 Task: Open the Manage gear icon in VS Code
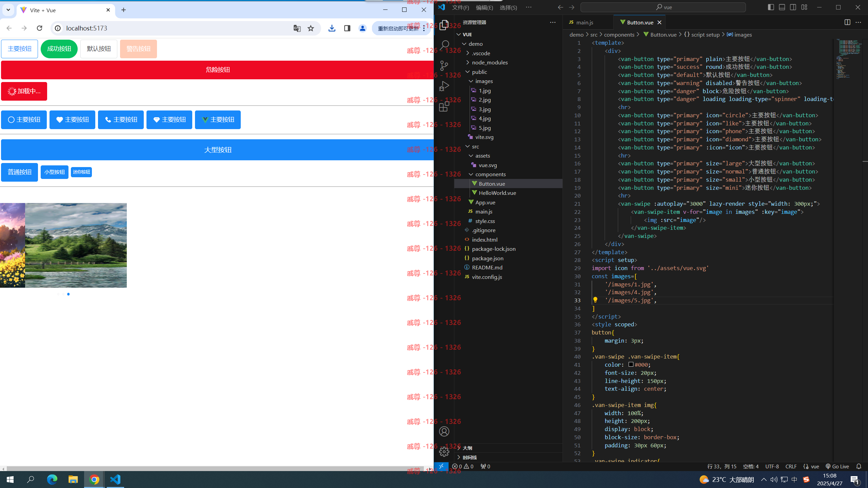pos(444,452)
